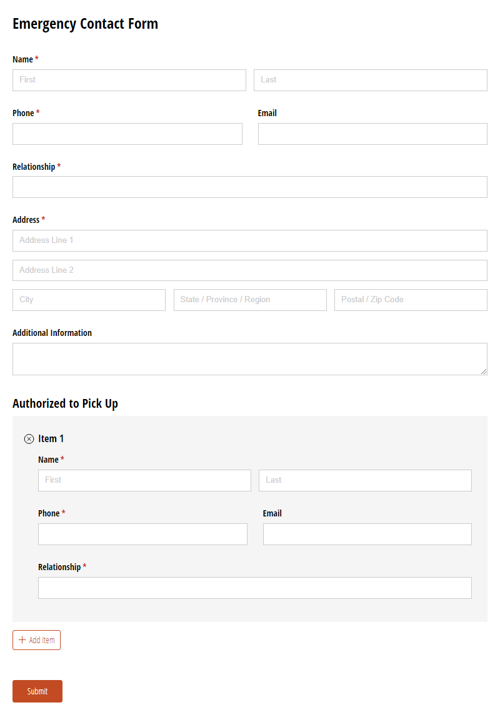Image resolution: width=500 pixels, height=715 pixels.
Task: Click the 'Authorized to Pick Up' heading
Action: (x=65, y=404)
